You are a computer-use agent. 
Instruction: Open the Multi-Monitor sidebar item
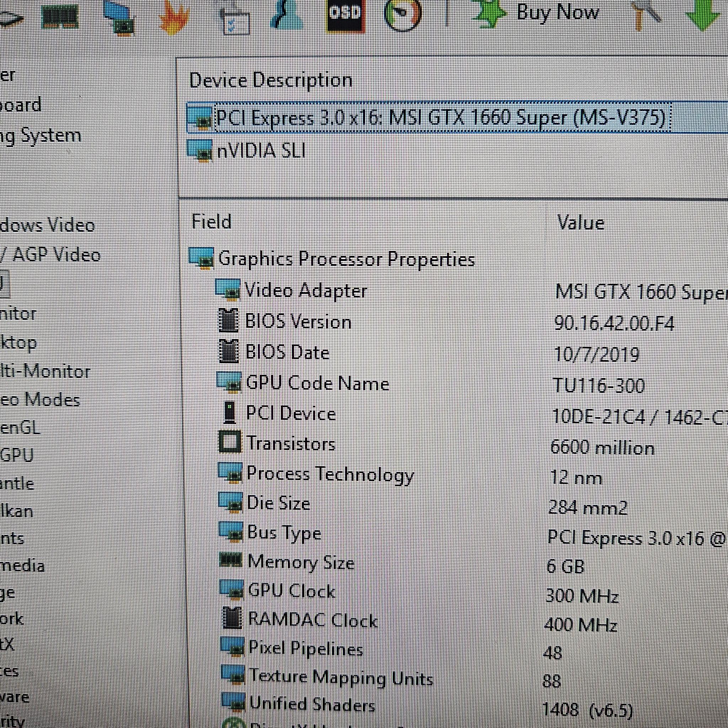(45, 371)
